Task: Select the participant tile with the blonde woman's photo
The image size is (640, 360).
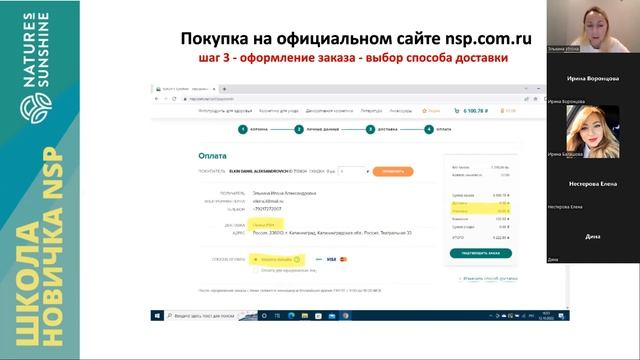Action: coord(593,131)
